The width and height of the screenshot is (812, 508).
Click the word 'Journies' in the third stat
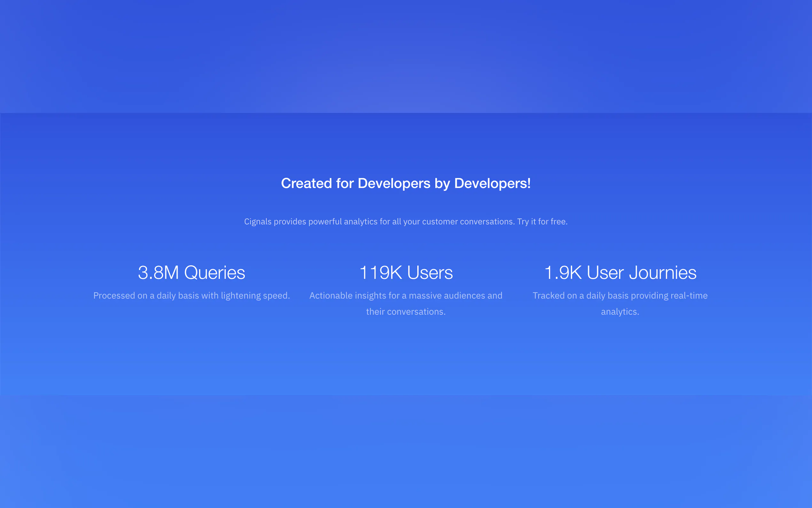662,273
